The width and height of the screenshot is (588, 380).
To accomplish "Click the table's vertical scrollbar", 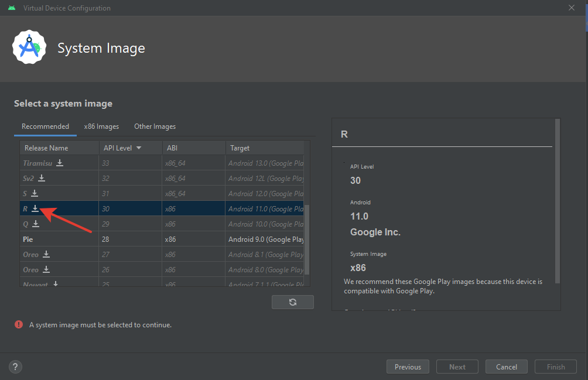I will [307, 239].
